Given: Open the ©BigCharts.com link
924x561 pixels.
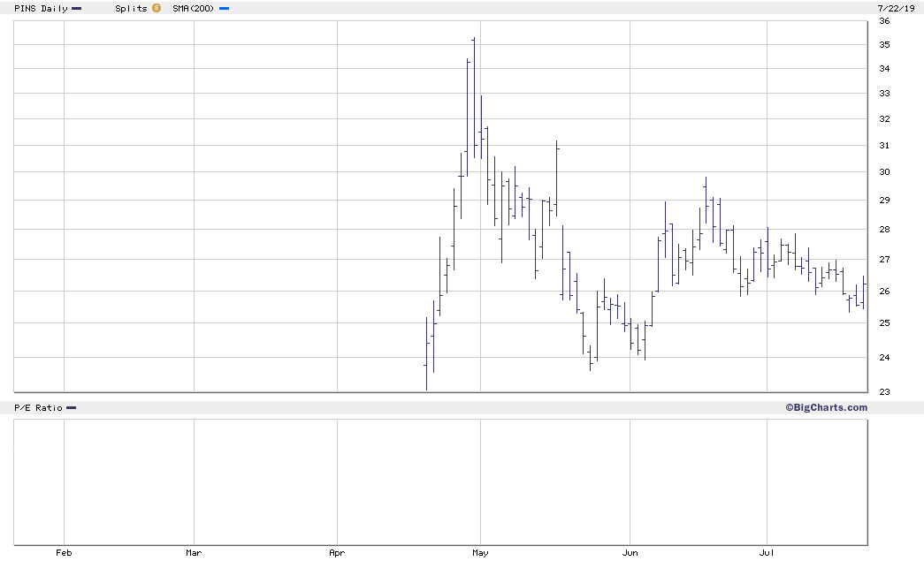Looking at the screenshot, I should pyautogui.click(x=826, y=407).
